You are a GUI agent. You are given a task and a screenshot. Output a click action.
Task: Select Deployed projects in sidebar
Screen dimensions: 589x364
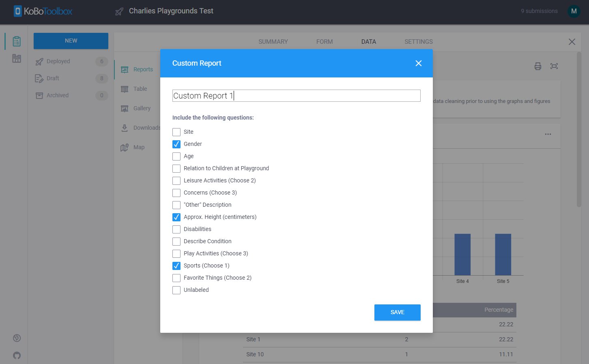click(x=58, y=62)
